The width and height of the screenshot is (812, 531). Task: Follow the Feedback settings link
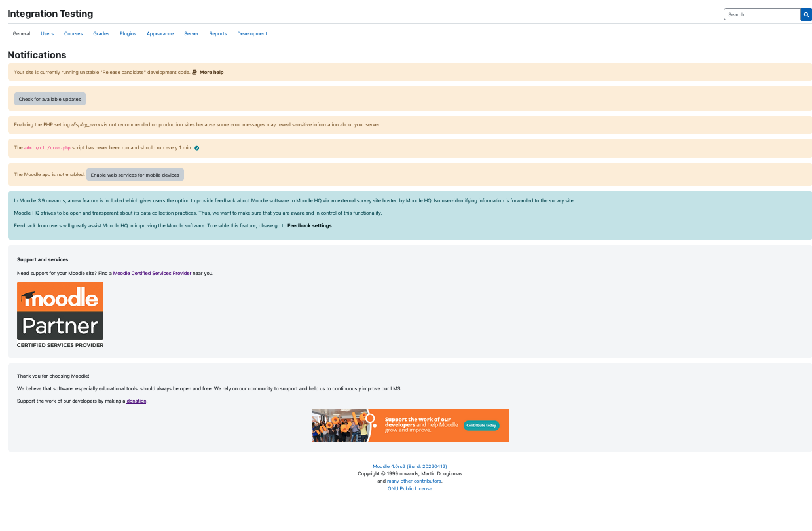[310, 225]
